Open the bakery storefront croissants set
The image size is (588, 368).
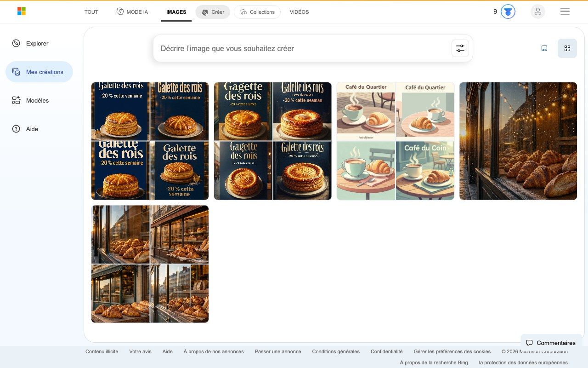[x=150, y=264]
